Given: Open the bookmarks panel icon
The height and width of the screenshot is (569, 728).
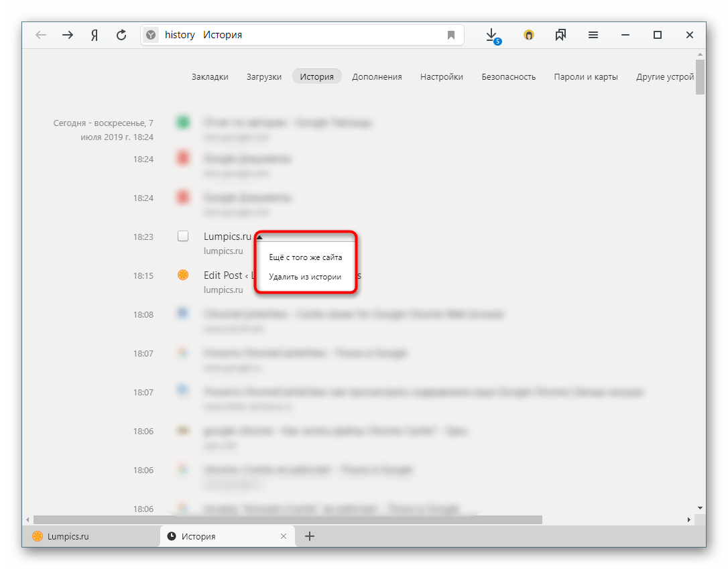Looking at the screenshot, I should coord(560,36).
